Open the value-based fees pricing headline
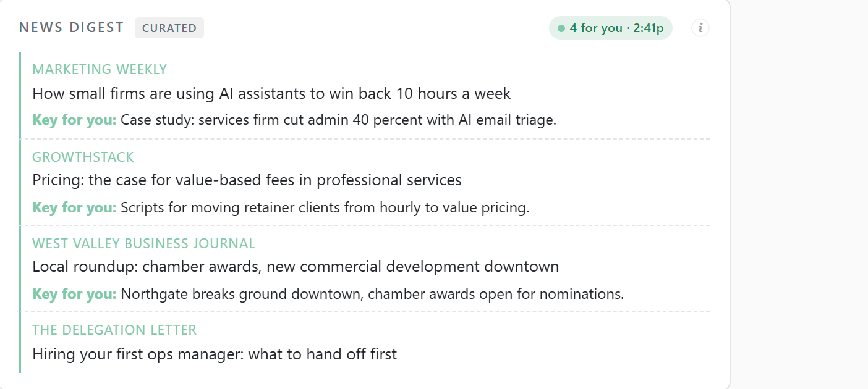 coord(247,180)
